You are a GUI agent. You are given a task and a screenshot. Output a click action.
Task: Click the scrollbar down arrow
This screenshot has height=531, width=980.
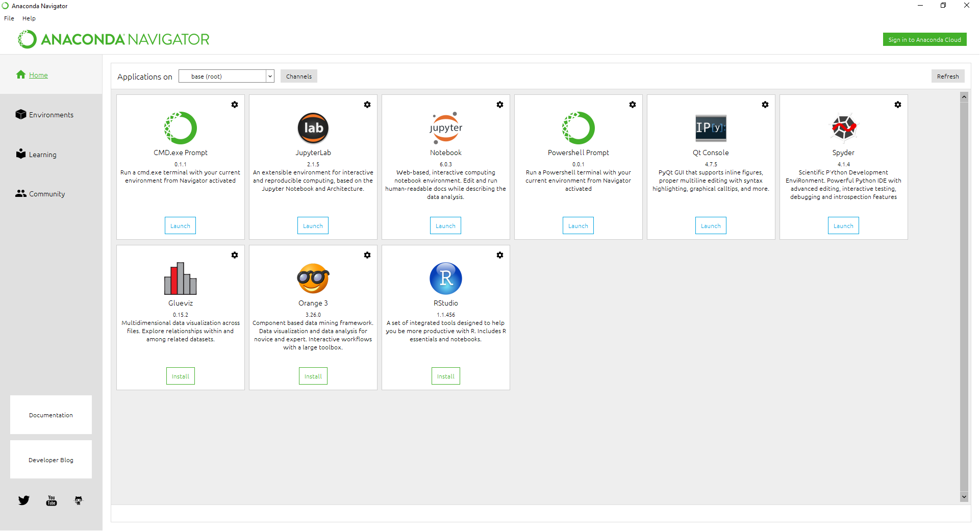pyautogui.click(x=964, y=497)
